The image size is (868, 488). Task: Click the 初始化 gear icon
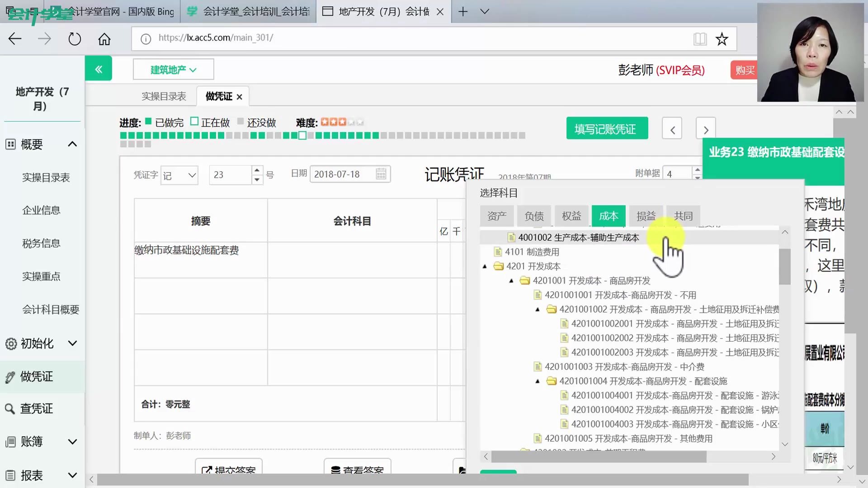[x=10, y=343]
